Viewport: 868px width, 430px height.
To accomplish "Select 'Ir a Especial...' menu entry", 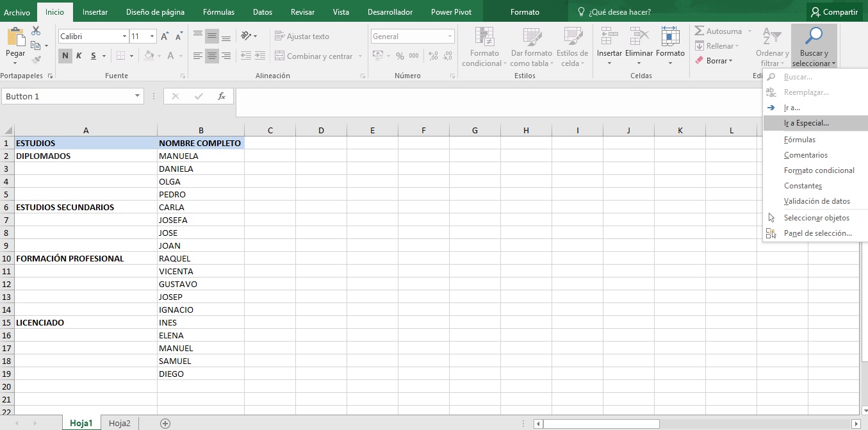I will point(806,123).
